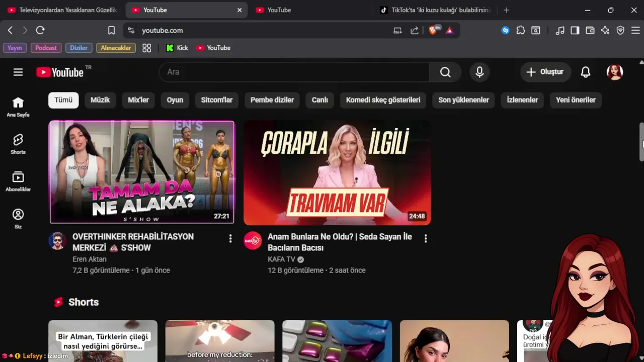644x362 pixels.
Task: Open the Siz section in sidebar
Action: (18, 219)
